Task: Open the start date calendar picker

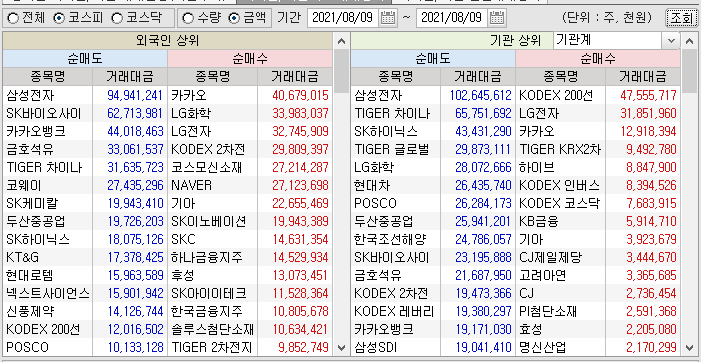Action: coord(387,18)
